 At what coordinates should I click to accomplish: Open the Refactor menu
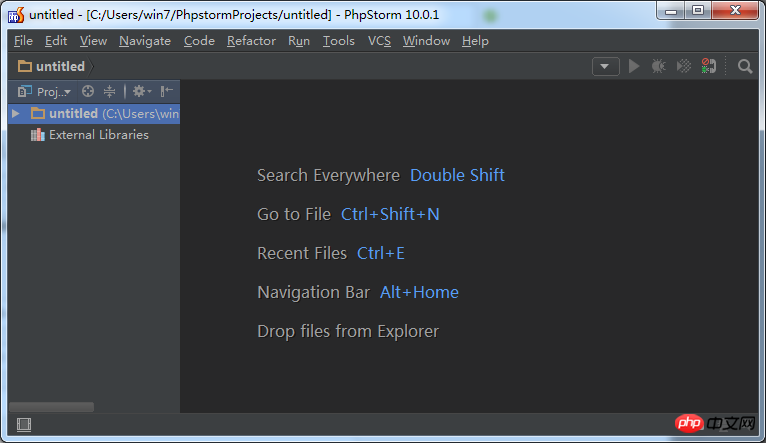(x=251, y=41)
